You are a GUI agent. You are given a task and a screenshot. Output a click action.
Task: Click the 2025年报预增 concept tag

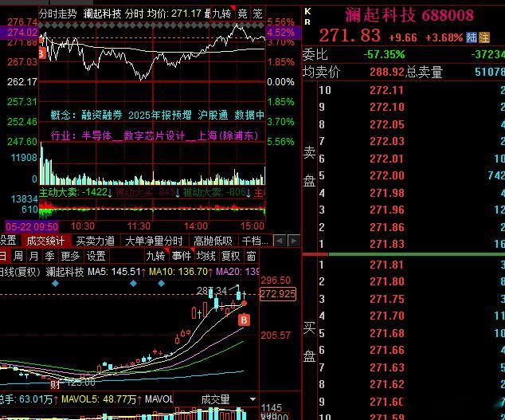tap(160, 115)
